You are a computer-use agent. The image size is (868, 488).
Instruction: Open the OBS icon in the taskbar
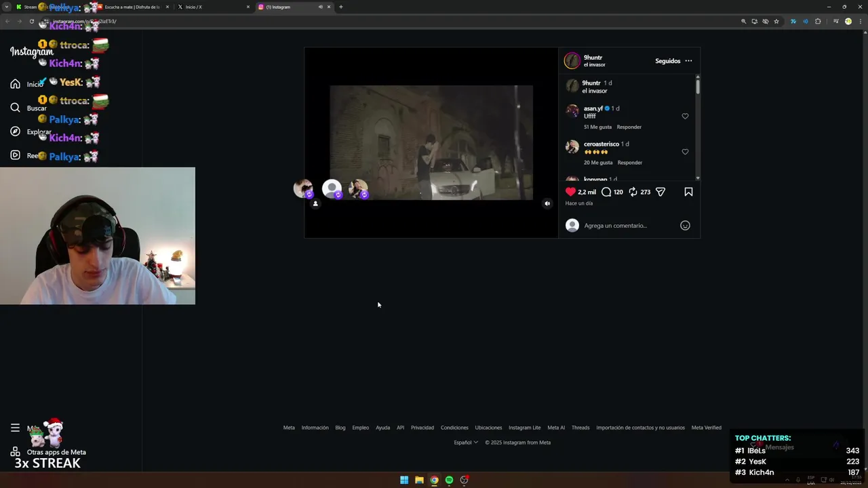pyautogui.click(x=464, y=480)
